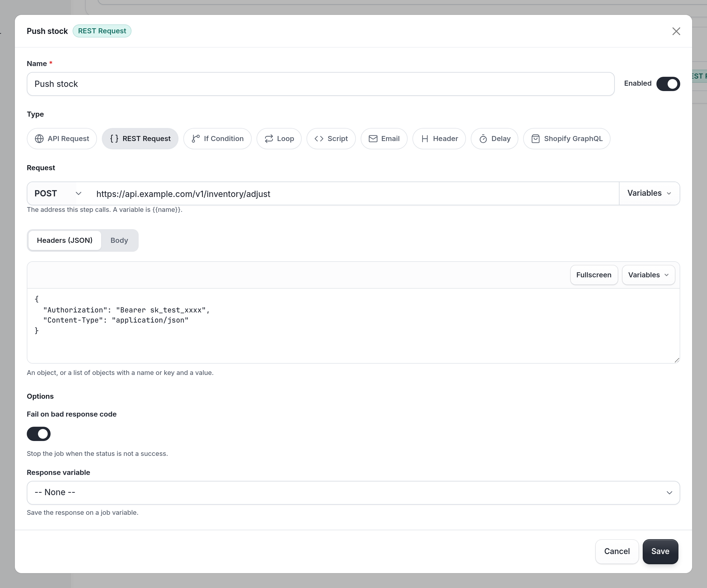This screenshot has height=588, width=707.
Task: Open the headers editor in Fullscreen
Action: (x=594, y=275)
